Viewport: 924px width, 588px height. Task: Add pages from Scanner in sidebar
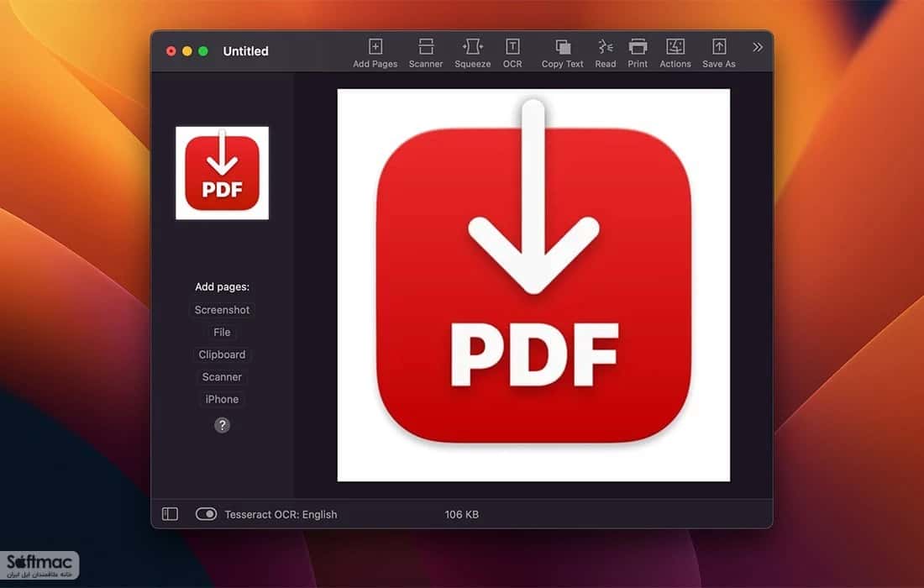pos(222,377)
